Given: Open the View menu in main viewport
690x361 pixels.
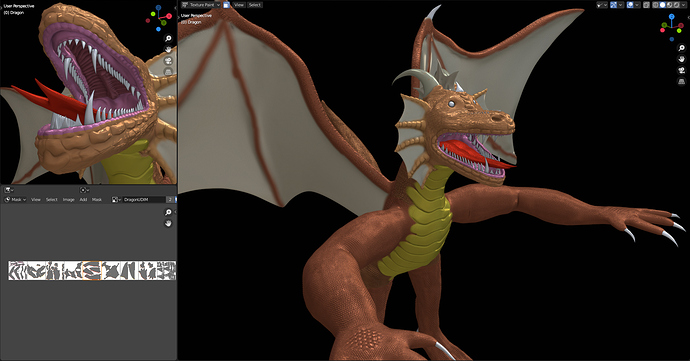Looking at the screenshot, I should [x=239, y=5].
